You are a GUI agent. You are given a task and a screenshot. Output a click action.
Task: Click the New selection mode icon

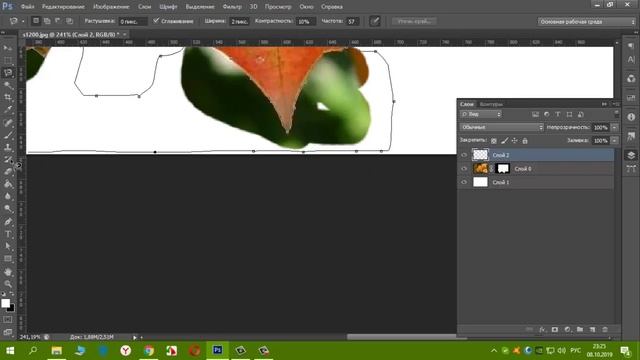tap(36, 21)
